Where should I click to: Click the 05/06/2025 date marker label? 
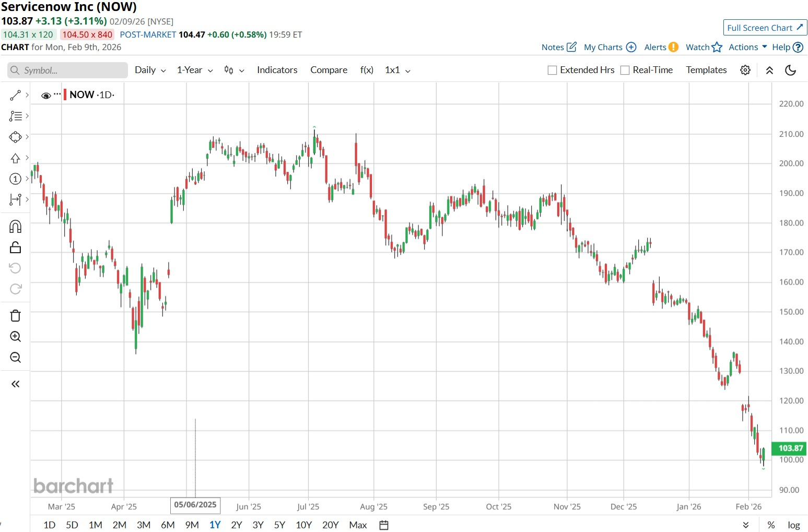(x=195, y=505)
